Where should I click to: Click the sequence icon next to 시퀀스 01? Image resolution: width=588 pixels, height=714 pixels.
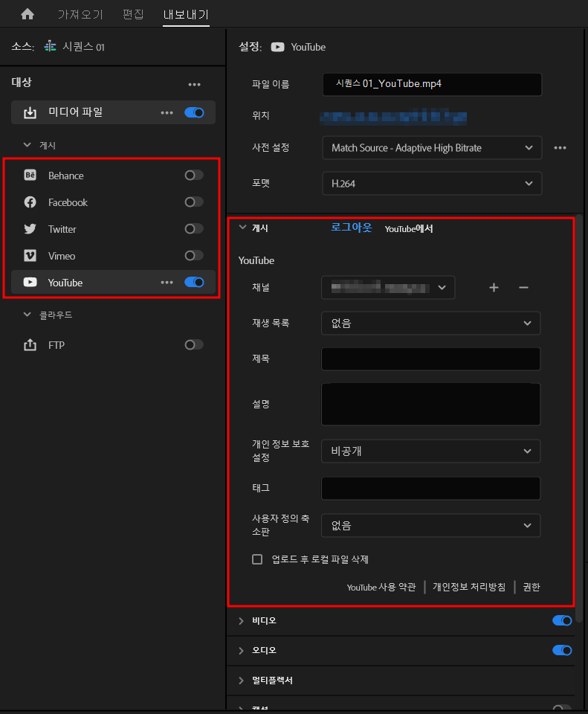click(50, 46)
